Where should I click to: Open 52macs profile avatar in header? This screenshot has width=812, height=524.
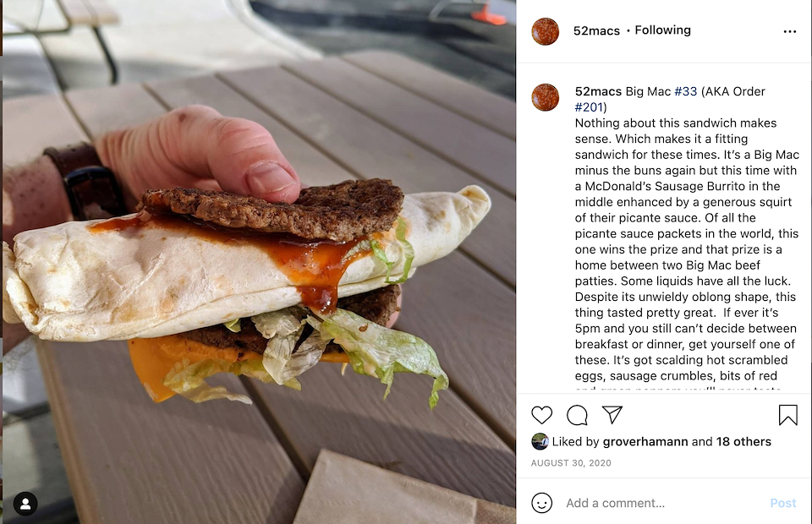point(546,31)
